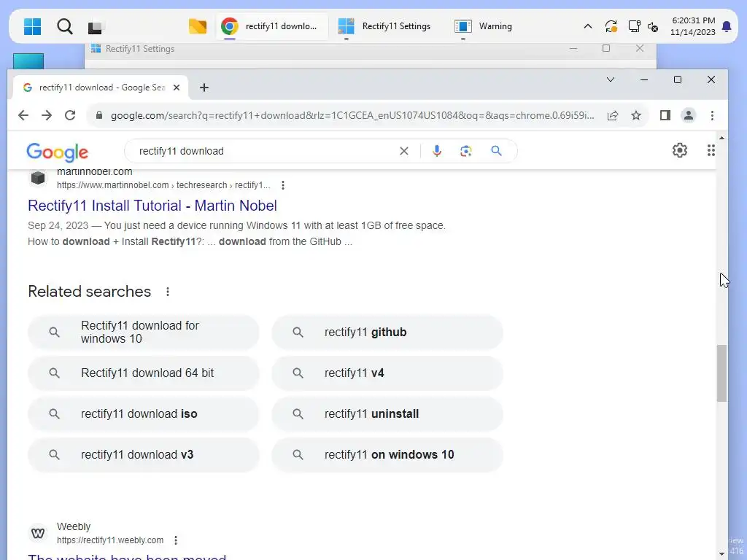The height and width of the screenshot is (560, 747).
Task: Open rectify11.weebly.com URL
Action: coord(110,540)
